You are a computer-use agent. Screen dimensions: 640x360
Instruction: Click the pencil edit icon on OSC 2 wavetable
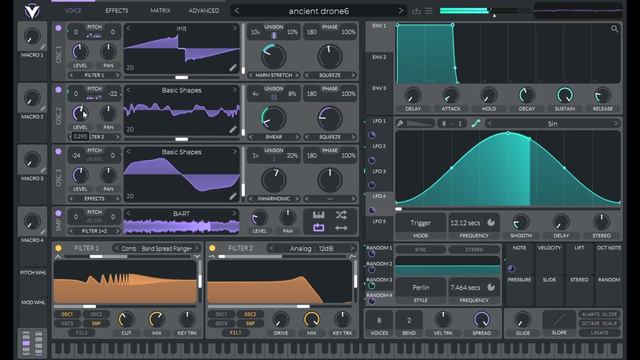pyautogui.click(x=233, y=130)
